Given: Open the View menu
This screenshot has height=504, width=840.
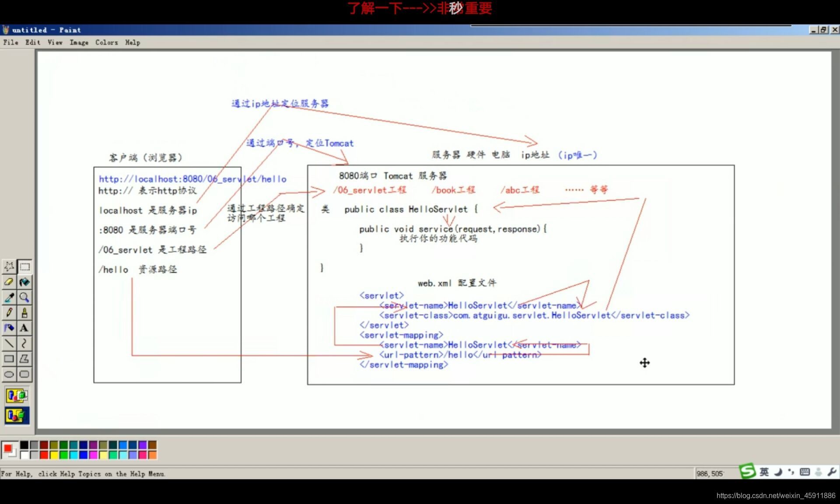Looking at the screenshot, I should [x=55, y=42].
